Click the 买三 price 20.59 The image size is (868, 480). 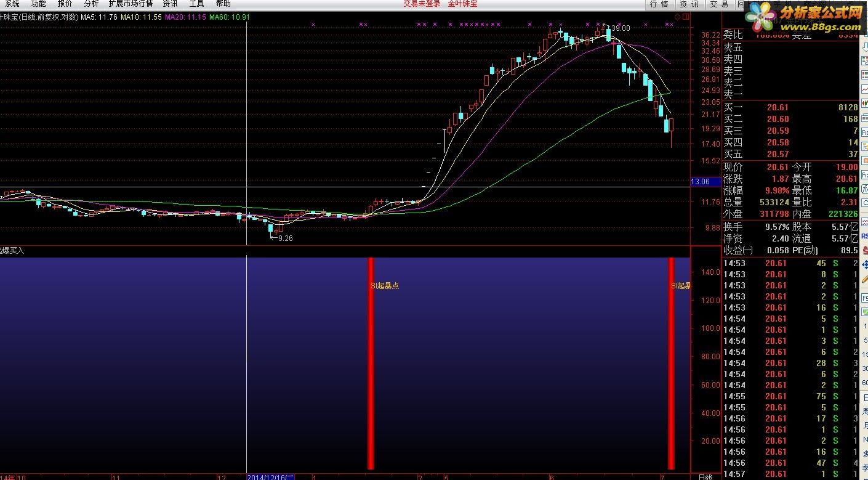coord(778,131)
